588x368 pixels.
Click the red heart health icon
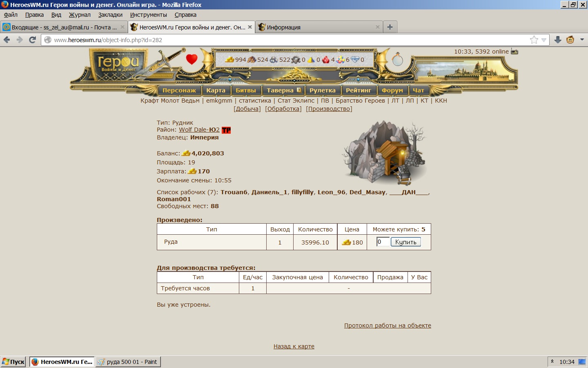pos(192,60)
